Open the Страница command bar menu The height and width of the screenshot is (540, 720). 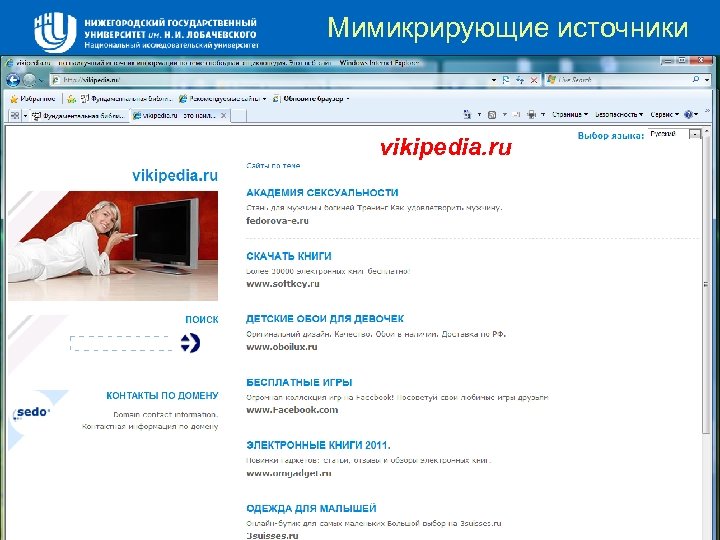pyautogui.click(x=570, y=115)
